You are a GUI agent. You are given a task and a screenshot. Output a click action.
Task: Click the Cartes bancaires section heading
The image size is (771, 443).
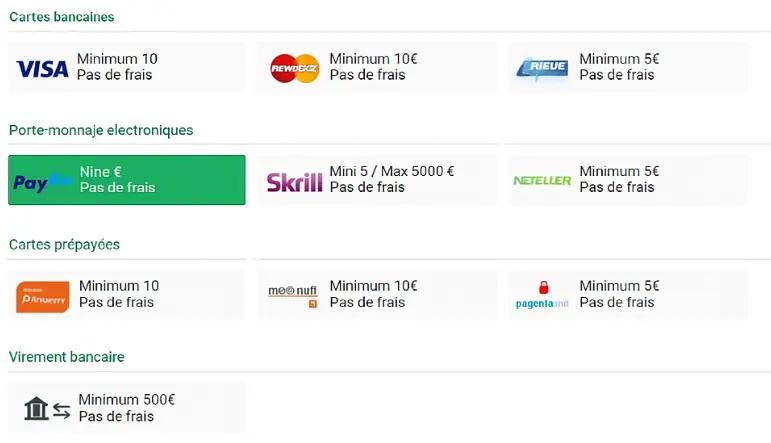(x=61, y=17)
